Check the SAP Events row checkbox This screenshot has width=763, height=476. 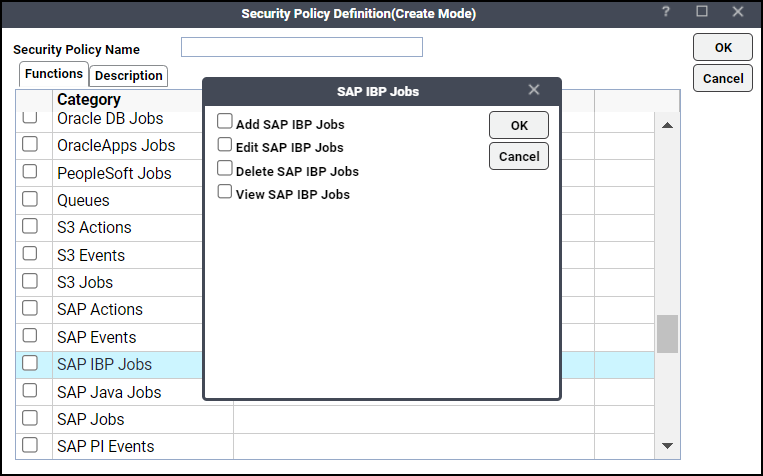(x=30, y=335)
